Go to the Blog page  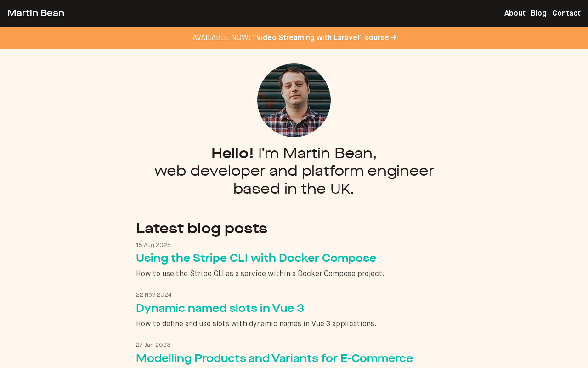[x=538, y=13]
